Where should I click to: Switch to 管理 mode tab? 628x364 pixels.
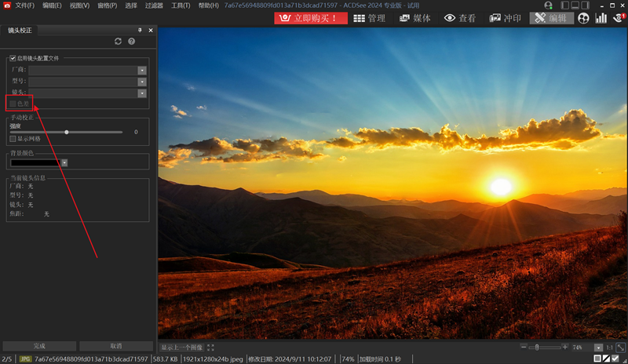pos(369,18)
